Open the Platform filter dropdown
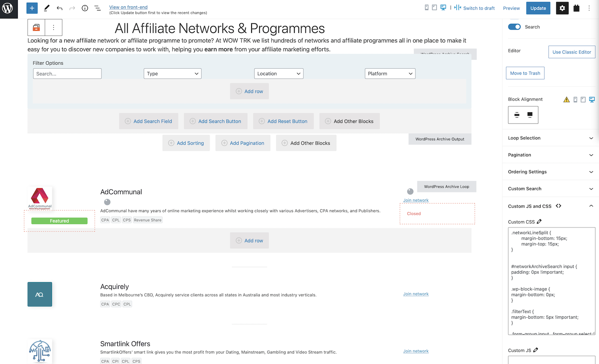The image size is (599, 364). click(390, 73)
